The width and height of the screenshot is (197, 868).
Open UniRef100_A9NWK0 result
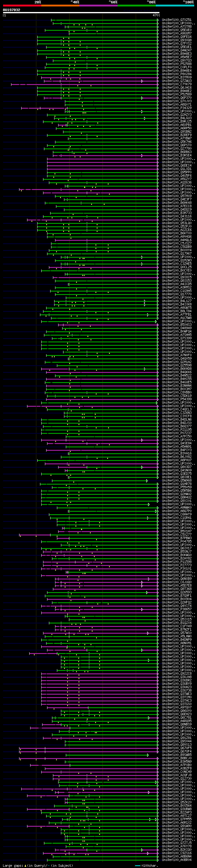click(x=177, y=507)
